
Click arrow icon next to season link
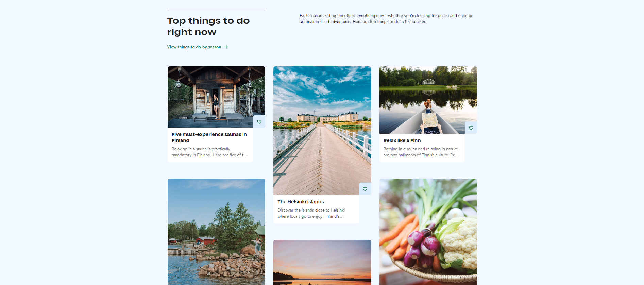(225, 47)
